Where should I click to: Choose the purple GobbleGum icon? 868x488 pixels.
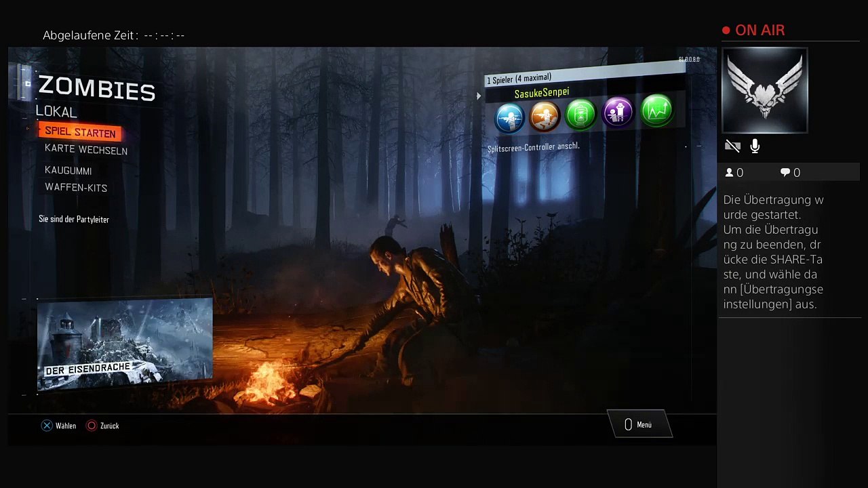pos(617,112)
